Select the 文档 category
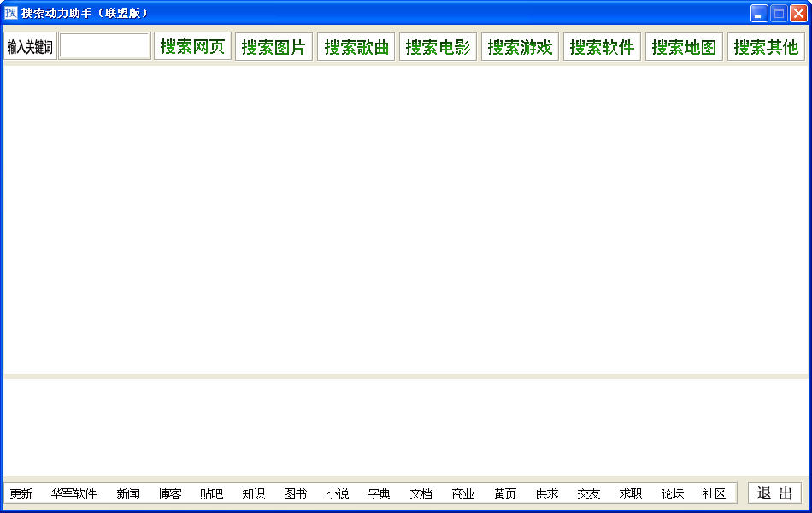 (421, 494)
